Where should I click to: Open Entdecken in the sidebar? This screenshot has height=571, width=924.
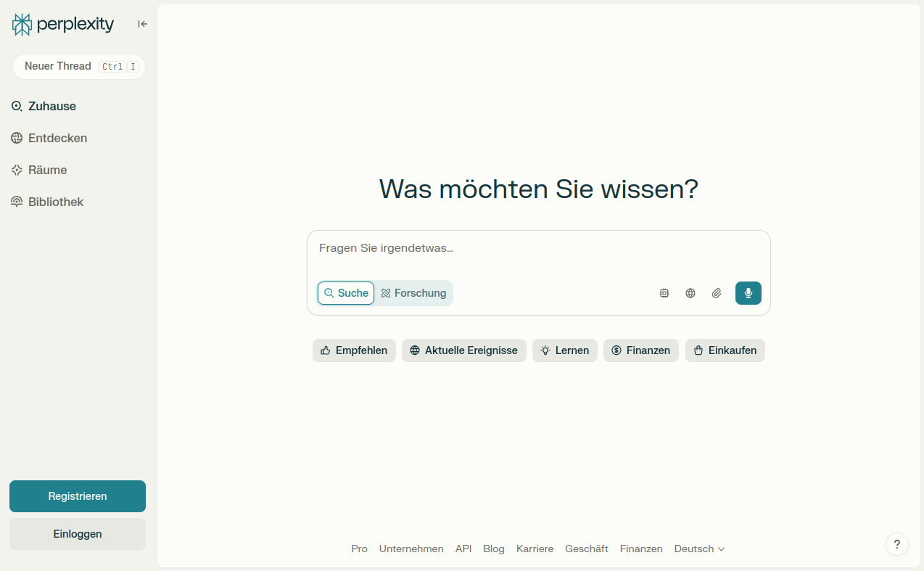49,138
